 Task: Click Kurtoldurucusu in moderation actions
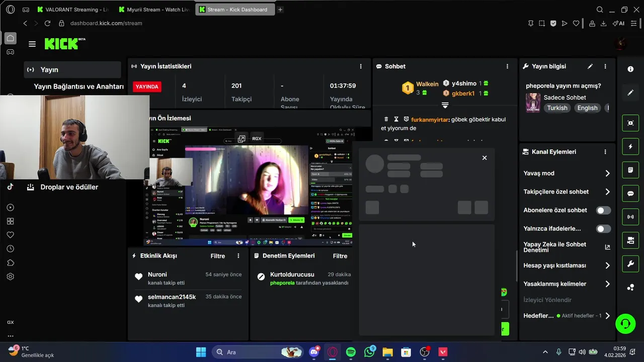click(292, 275)
